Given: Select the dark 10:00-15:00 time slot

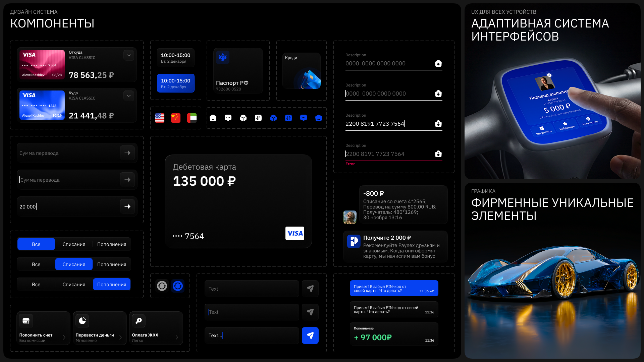Looking at the screenshot, I should (x=175, y=58).
